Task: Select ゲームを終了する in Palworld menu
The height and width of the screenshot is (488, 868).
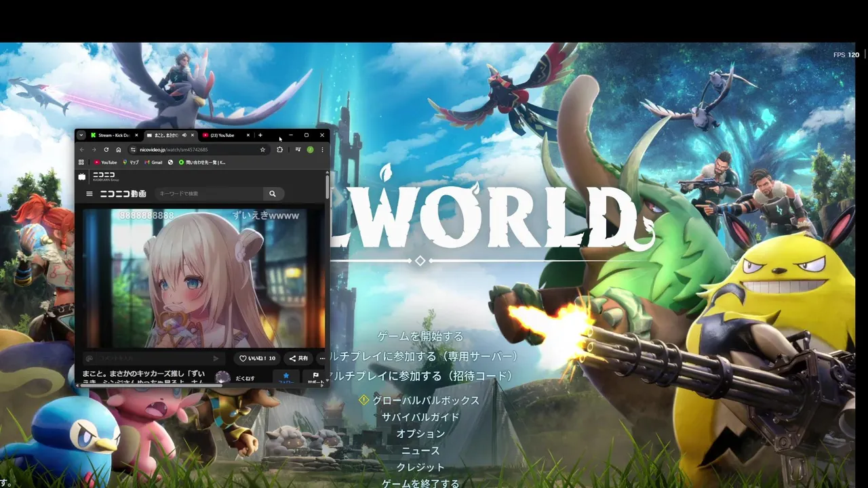Action: click(x=420, y=483)
